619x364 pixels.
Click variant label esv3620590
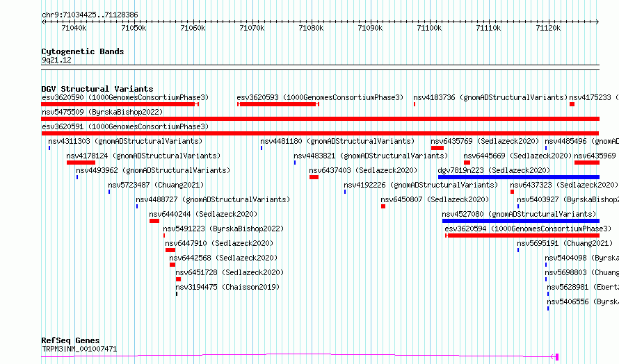(125, 97)
